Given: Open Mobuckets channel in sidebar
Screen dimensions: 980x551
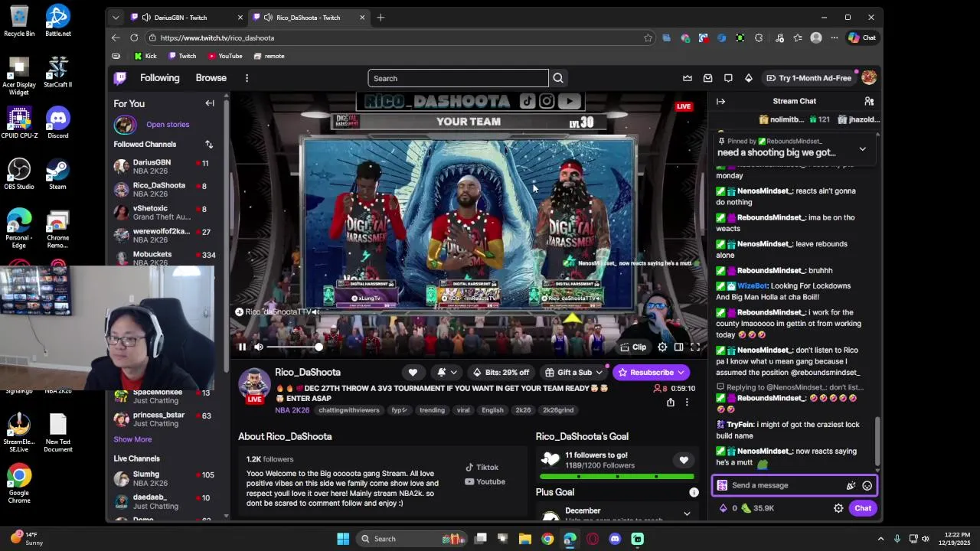Looking at the screenshot, I should pos(162,258).
